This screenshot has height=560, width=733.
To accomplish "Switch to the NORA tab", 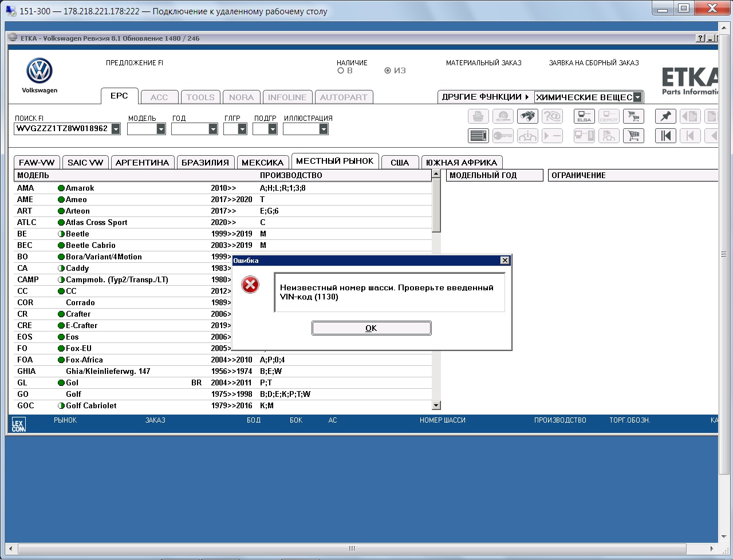I will point(242,97).
